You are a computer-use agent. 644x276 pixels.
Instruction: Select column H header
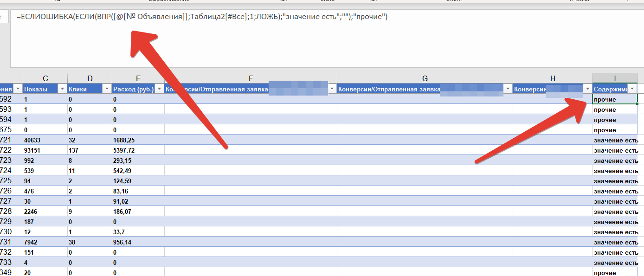[553, 78]
